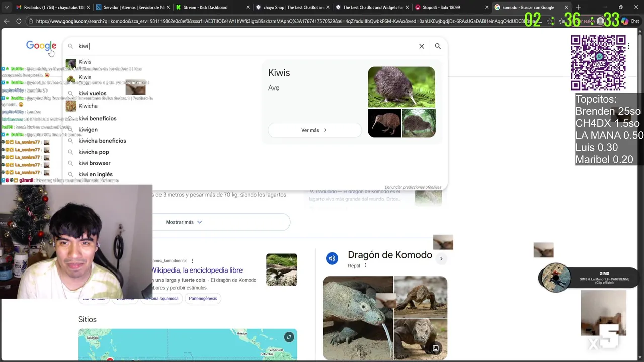Close the Stream - Kick Dashboard tab
The image size is (644, 362).
point(248,7)
